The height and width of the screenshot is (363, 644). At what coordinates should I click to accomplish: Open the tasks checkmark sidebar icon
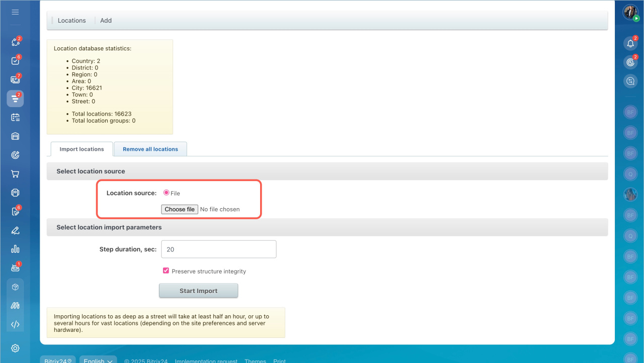coord(15,61)
